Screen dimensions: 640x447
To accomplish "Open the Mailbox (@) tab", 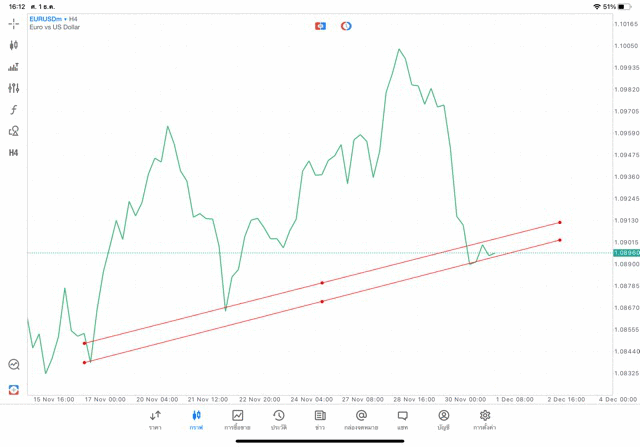I will (361, 420).
